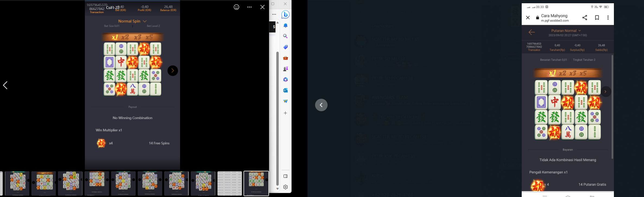Click the Bayaran section label
The image size is (644, 197).
click(x=568, y=150)
